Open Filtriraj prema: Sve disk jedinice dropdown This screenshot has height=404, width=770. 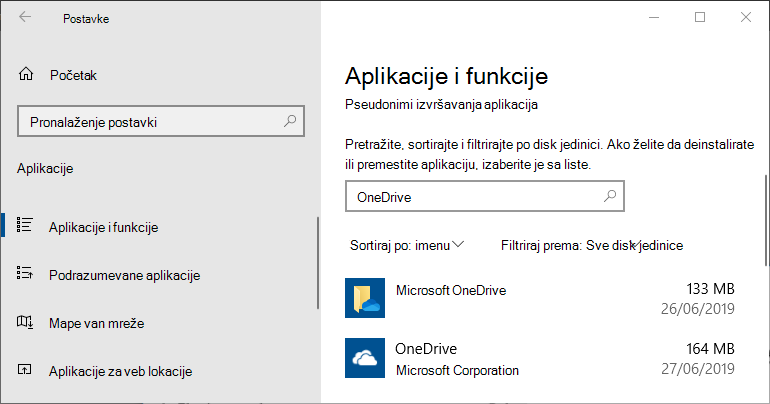[592, 245]
